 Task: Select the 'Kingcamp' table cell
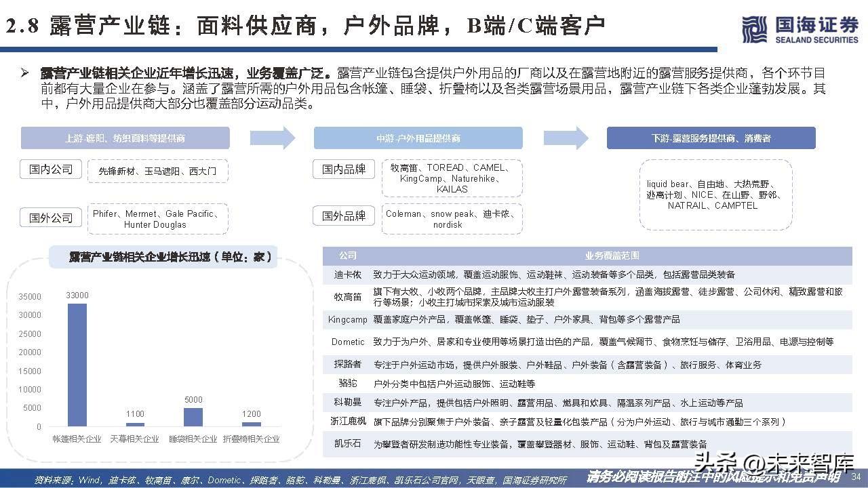(x=348, y=319)
